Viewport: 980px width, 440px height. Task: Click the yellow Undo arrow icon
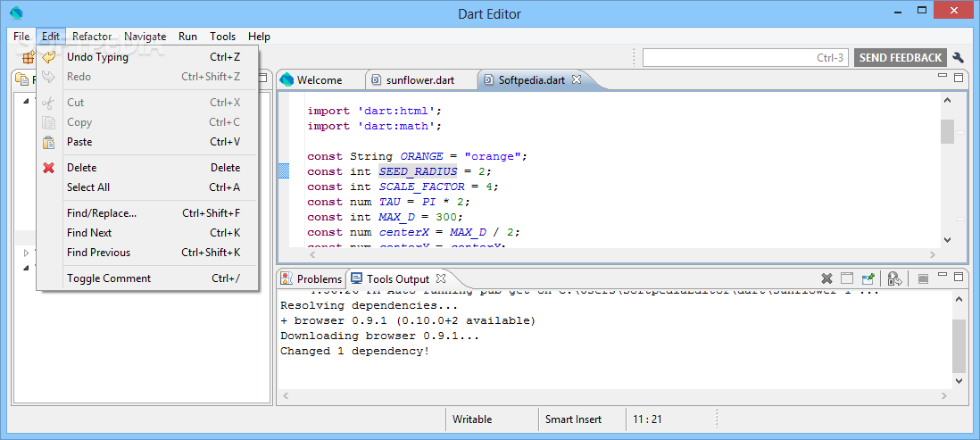[x=49, y=57]
